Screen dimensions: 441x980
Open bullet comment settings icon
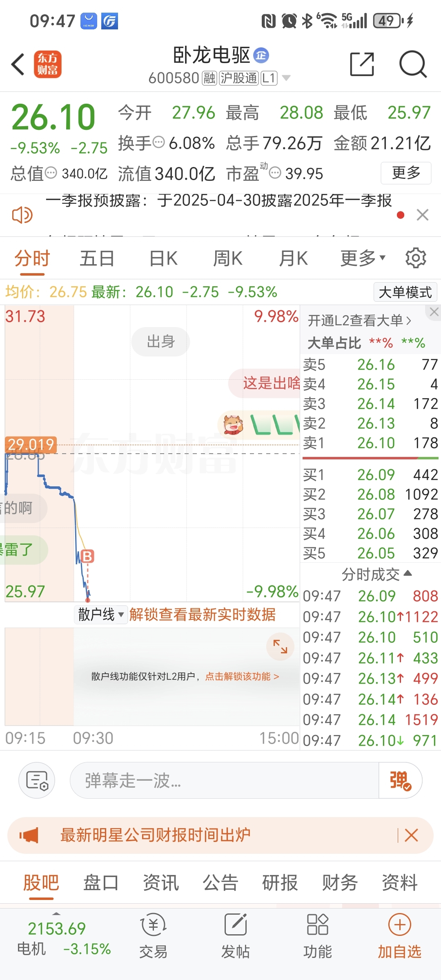pyautogui.click(x=37, y=780)
